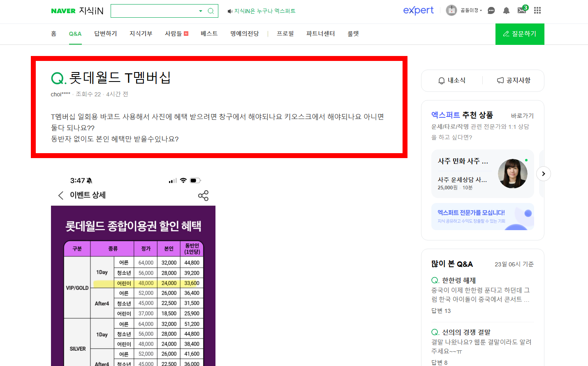Click the question title 롯데월드 T멤버십

pyautogui.click(x=120, y=77)
